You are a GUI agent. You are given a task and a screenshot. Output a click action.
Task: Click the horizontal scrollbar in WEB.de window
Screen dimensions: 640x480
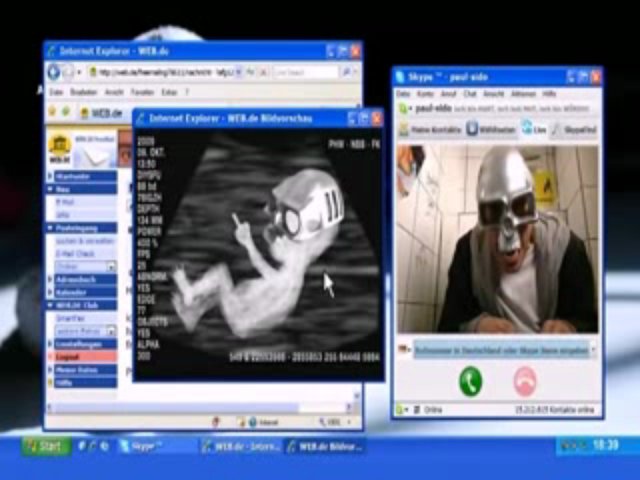pos(200,407)
